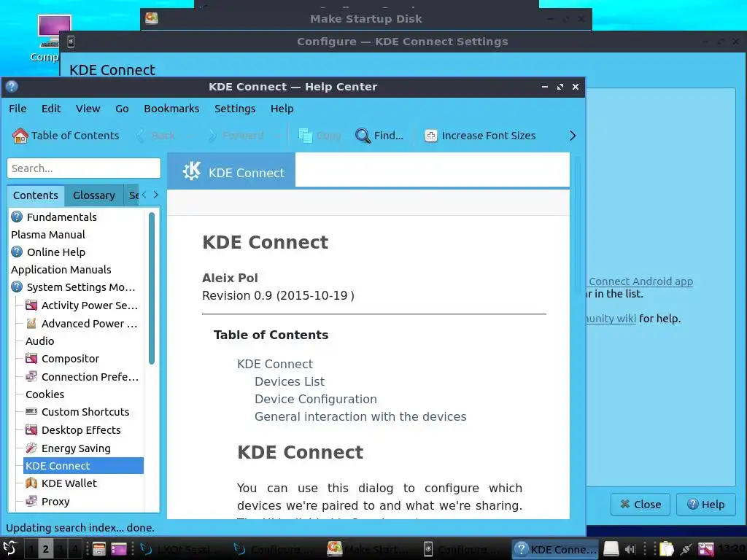The height and width of the screenshot is (560, 747).
Task: Click the Copy toolbar icon
Action: click(x=306, y=136)
